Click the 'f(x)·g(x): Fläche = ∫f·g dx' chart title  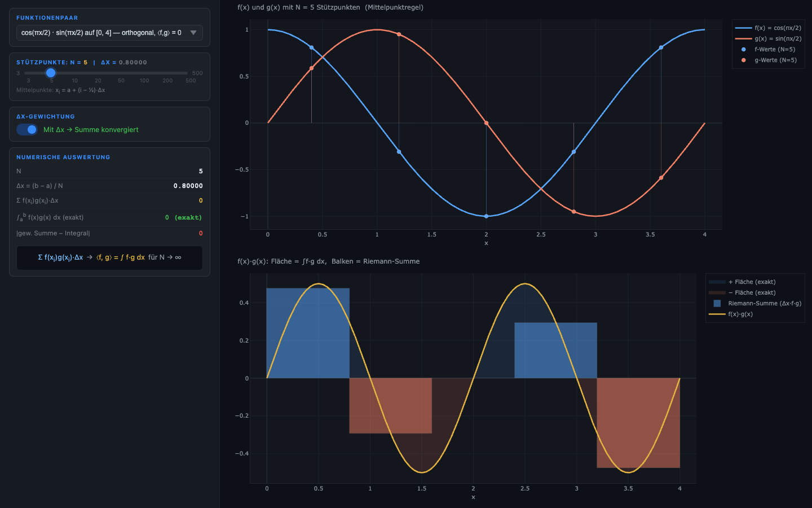[329, 261]
